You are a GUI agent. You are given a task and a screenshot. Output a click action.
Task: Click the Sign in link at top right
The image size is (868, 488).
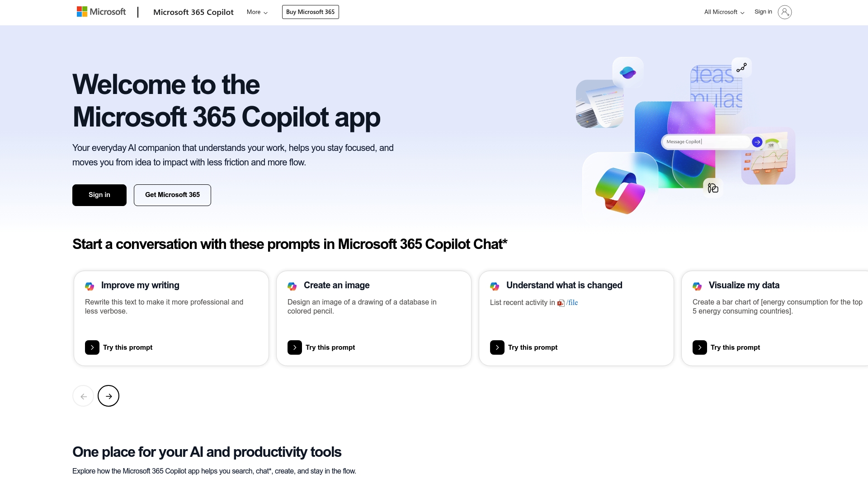(x=763, y=12)
